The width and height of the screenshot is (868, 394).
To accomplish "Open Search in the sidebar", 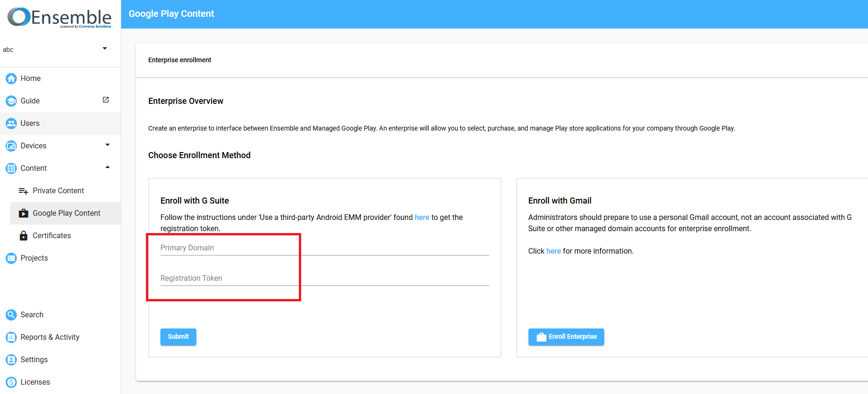I will [60, 315].
